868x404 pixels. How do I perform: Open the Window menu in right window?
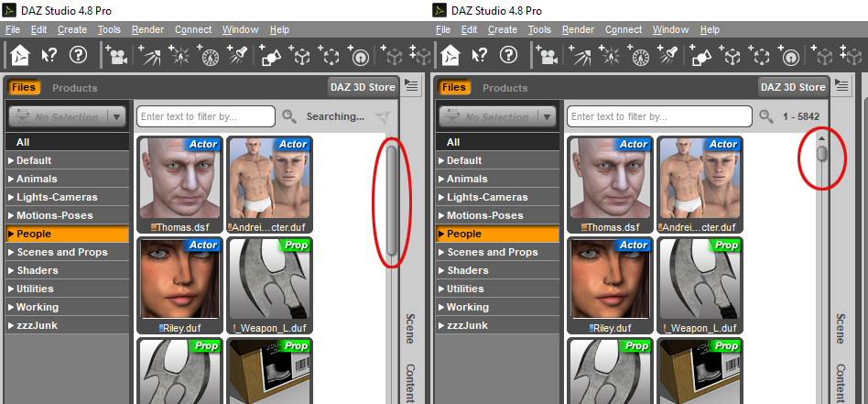pos(670,29)
